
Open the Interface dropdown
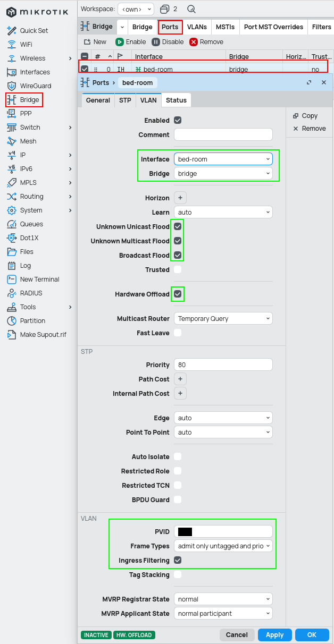tap(223, 159)
